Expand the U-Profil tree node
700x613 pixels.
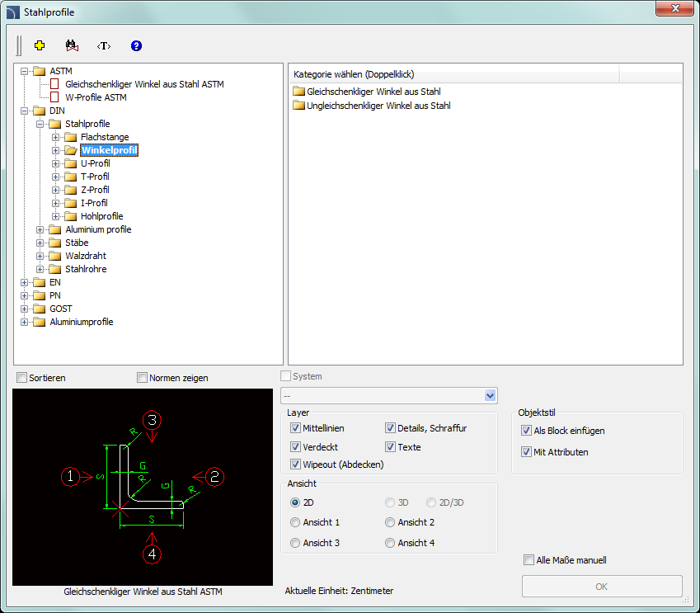point(55,163)
